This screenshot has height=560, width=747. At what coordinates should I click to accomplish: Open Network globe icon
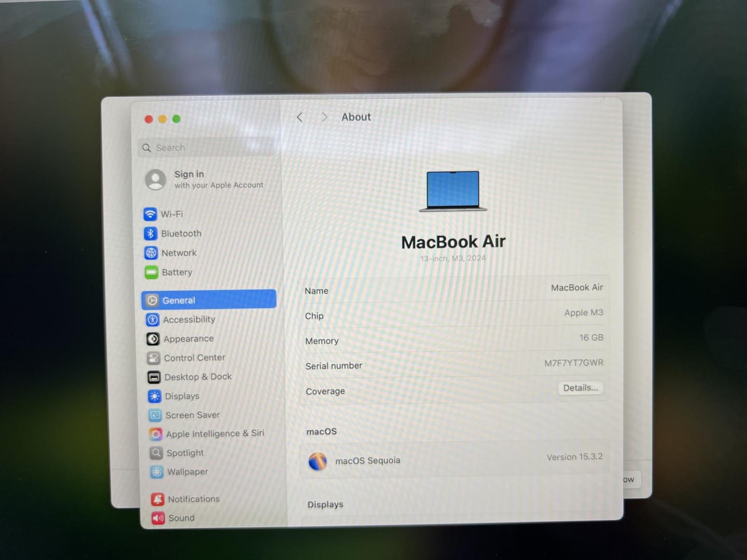[x=151, y=253]
